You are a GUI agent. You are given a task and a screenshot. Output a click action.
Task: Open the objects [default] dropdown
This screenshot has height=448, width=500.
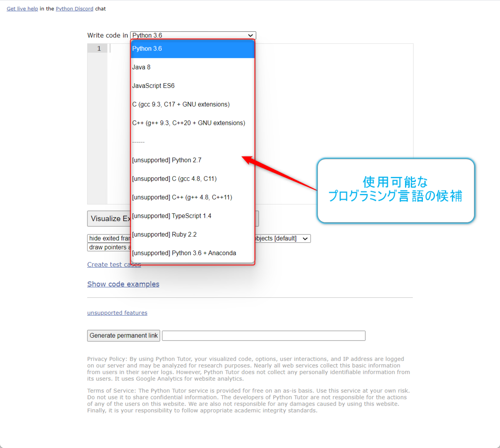click(282, 239)
